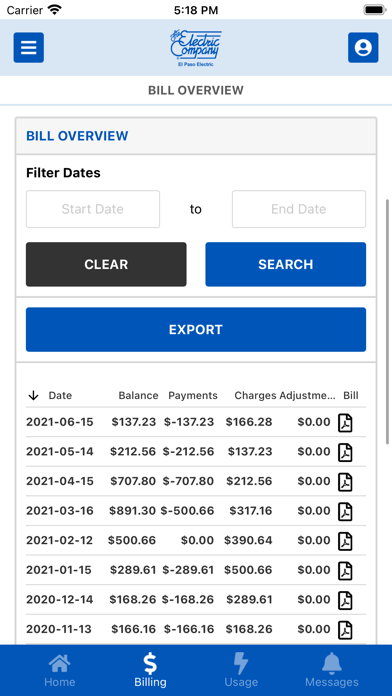Toggle sort arrow beside Date column
This screenshot has height=696, width=392.
tap(33, 395)
